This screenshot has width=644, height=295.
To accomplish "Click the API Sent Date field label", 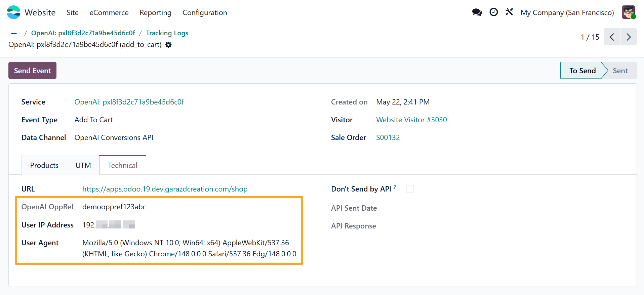I will click(x=354, y=208).
